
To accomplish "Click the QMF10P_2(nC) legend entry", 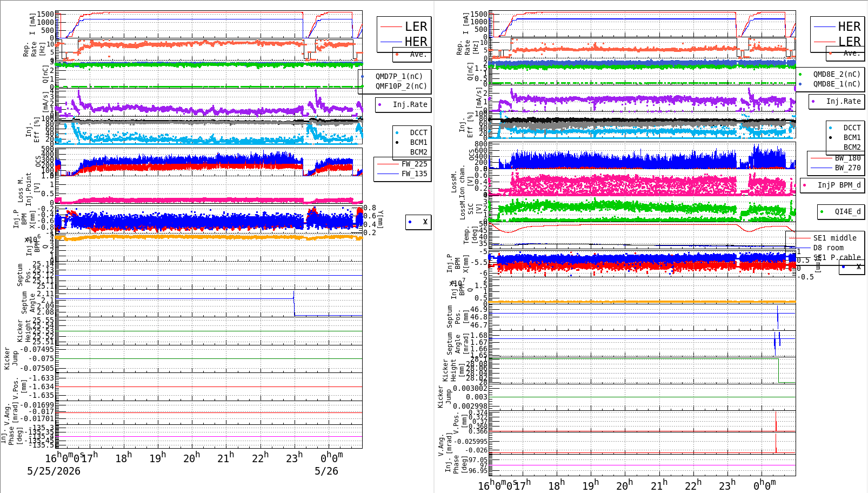I will (x=401, y=86).
